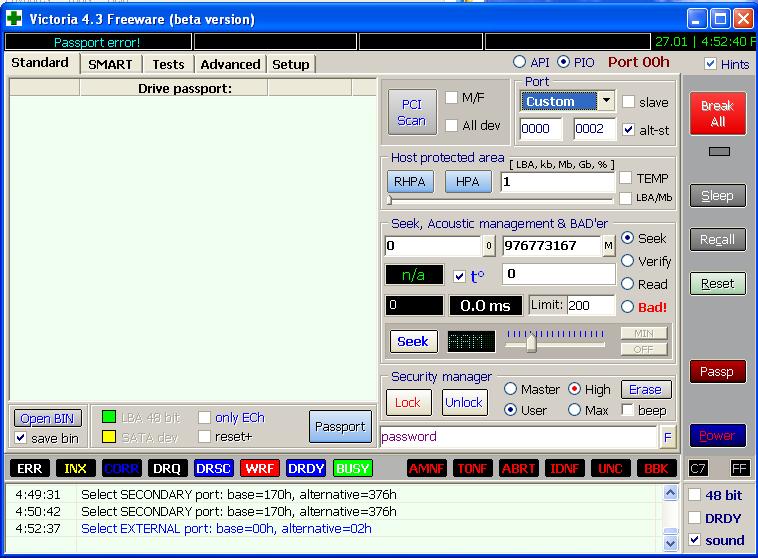Click the red Passp button
Image resolution: width=758 pixels, height=558 pixels.
(x=717, y=371)
